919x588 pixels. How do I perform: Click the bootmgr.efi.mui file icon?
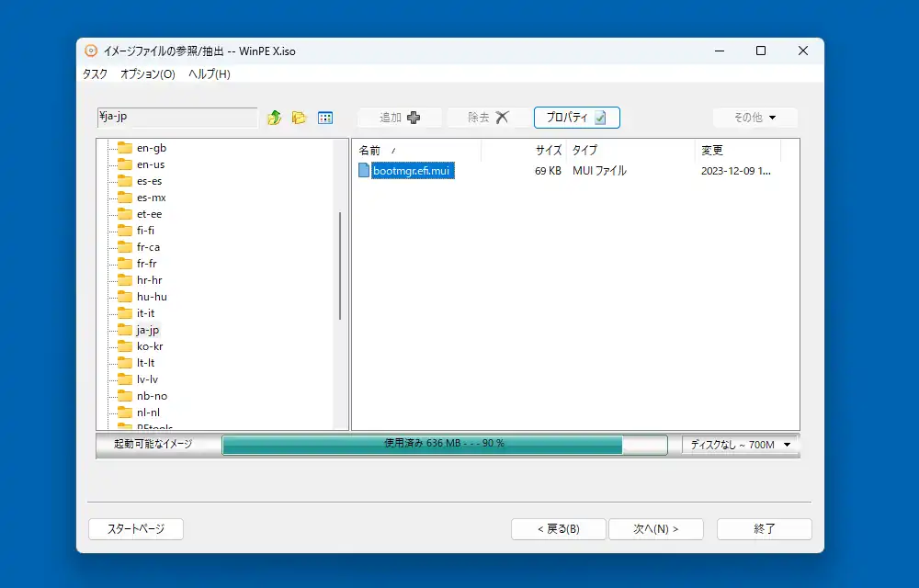[x=364, y=170]
